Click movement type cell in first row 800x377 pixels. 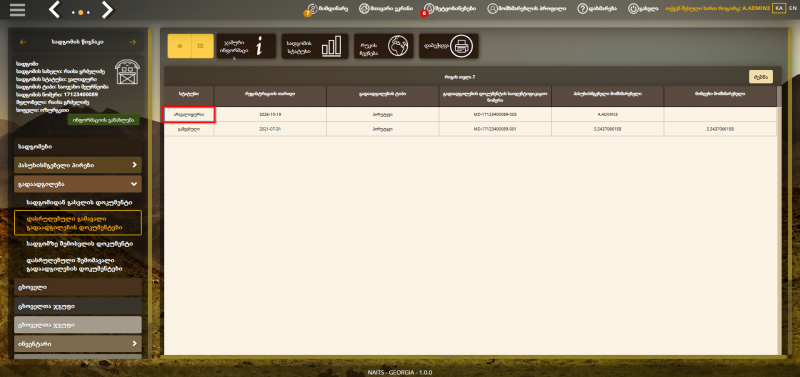tap(383, 115)
